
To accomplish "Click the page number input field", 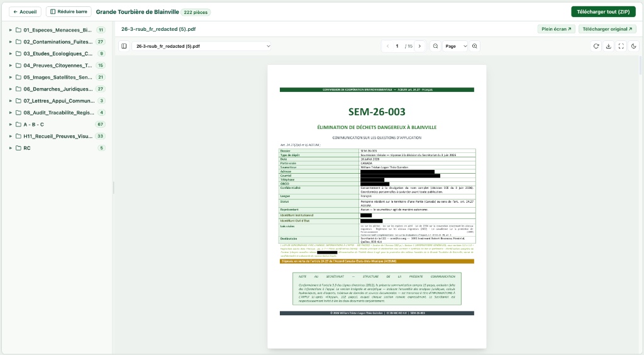I will [x=397, y=46].
